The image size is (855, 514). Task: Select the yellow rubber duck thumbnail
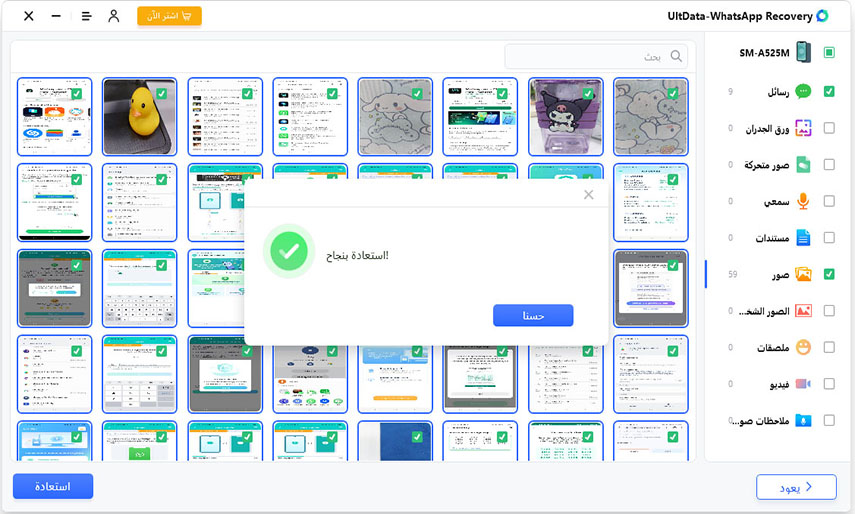click(x=139, y=116)
